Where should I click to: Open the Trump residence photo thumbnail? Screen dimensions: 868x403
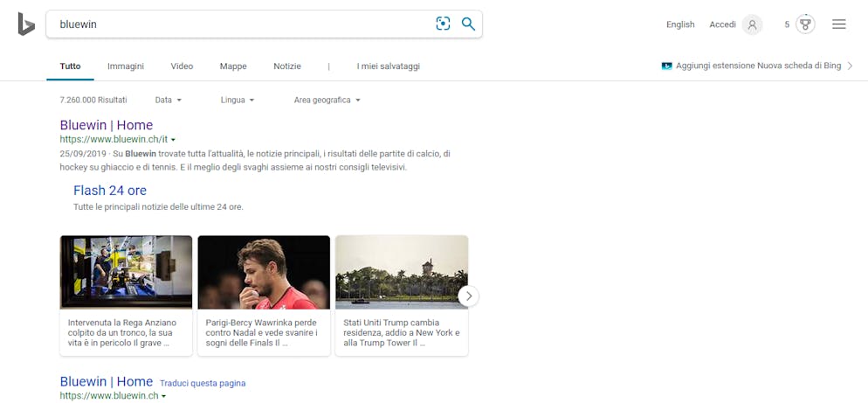[x=402, y=272]
